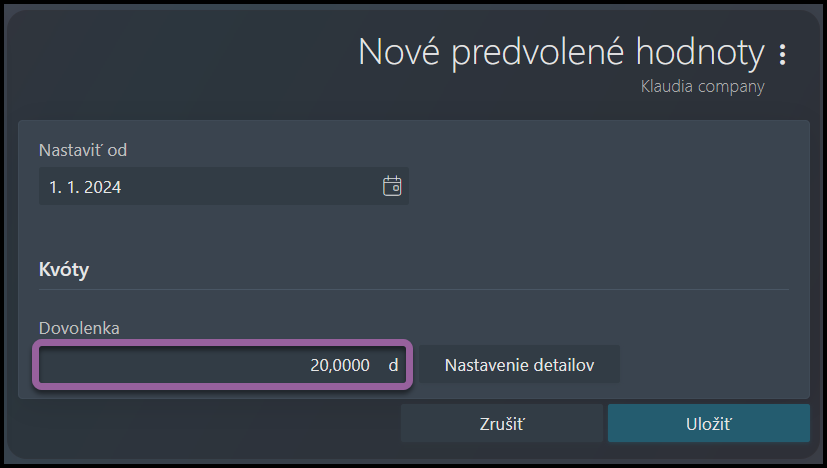Click the Nastaviť od date field

tap(224, 186)
